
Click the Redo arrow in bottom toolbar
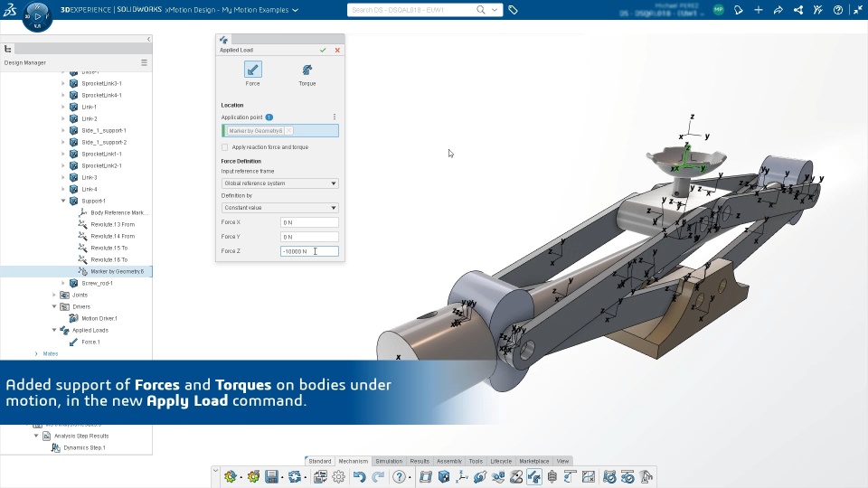[378, 476]
